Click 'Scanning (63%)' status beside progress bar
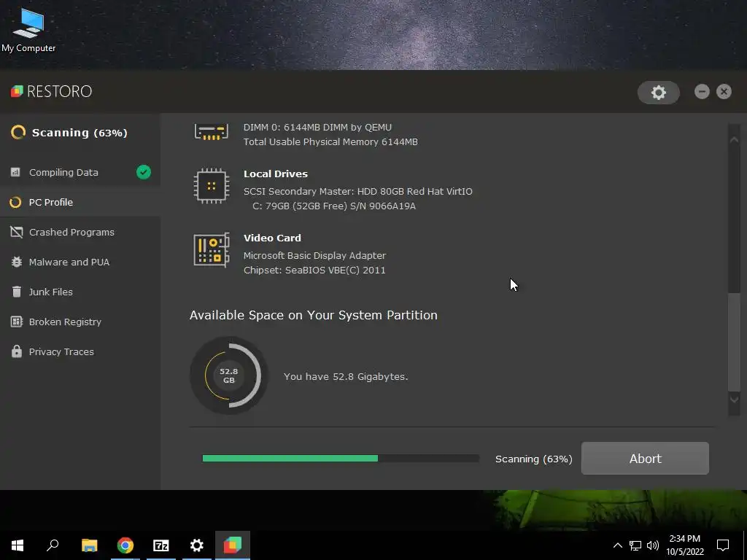747x560 pixels. 533,459
